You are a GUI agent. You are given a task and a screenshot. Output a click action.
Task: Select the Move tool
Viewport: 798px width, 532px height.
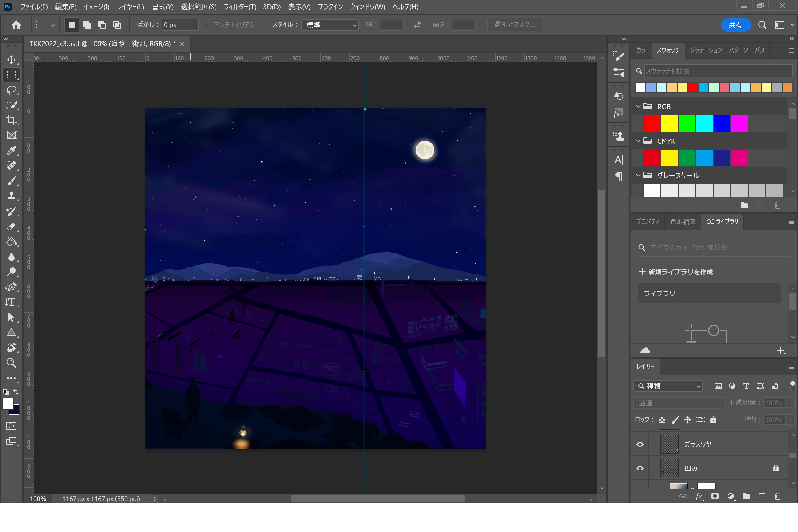[x=12, y=60]
